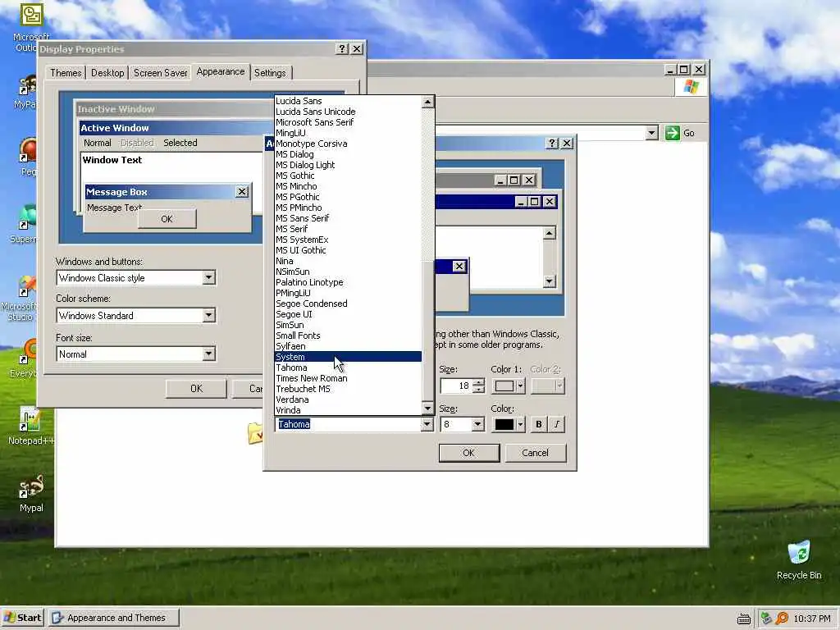Click the Tahoma font combo text field
The width and height of the screenshot is (840, 630).
(x=348, y=424)
